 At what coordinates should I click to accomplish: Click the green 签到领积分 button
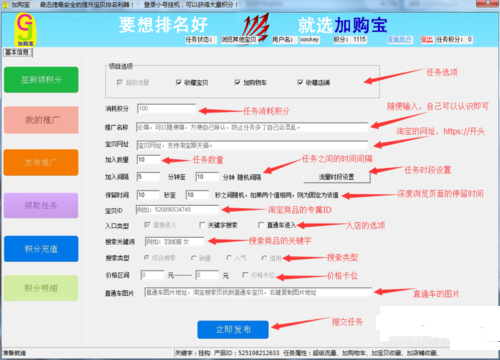tap(41, 80)
